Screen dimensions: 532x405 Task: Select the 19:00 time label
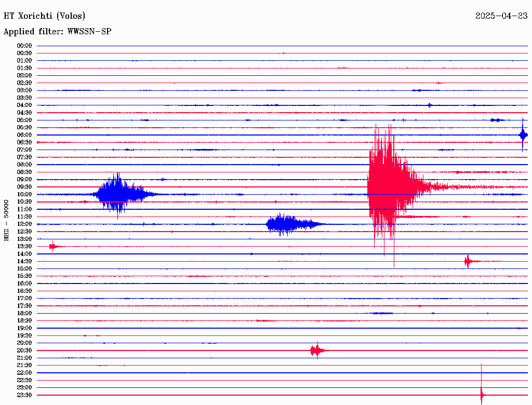coord(24,328)
